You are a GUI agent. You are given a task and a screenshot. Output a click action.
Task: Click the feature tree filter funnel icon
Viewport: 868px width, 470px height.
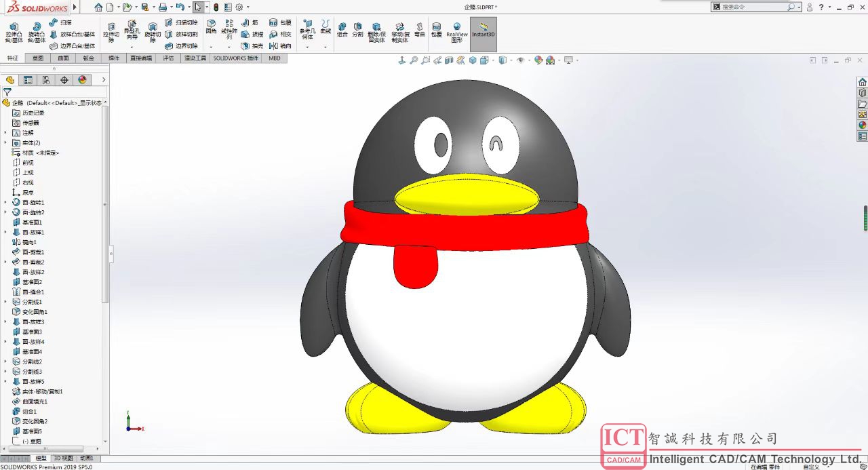pyautogui.click(x=7, y=92)
